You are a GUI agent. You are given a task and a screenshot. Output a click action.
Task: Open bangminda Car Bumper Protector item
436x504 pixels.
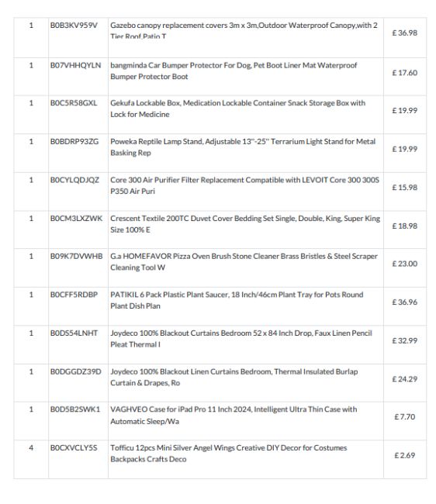tap(234, 71)
